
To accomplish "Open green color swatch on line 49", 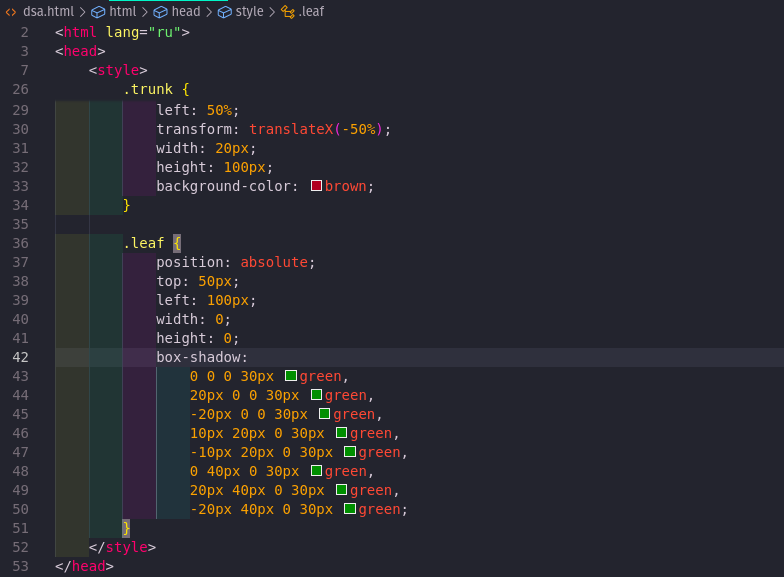I will click(342, 490).
